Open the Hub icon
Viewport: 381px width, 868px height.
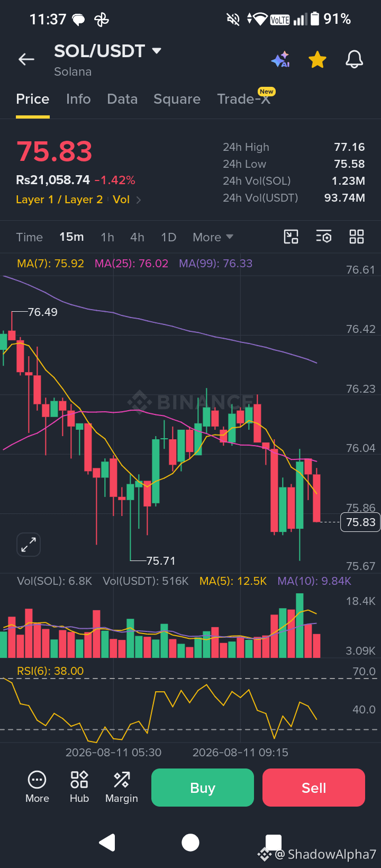pos(79,787)
